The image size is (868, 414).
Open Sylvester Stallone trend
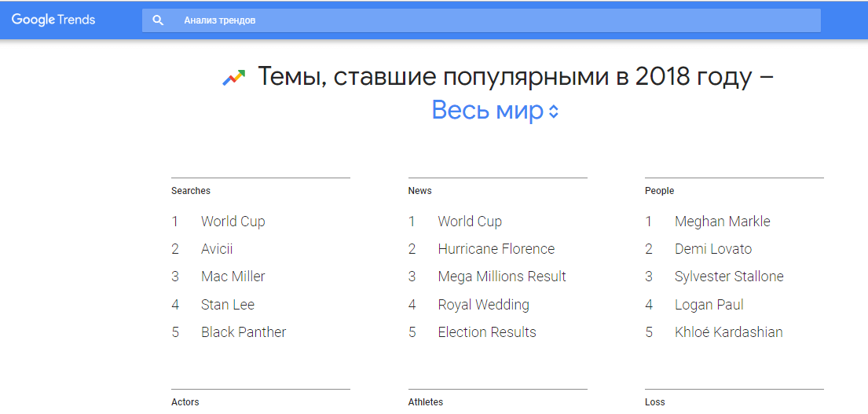click(x=729, y=277)
